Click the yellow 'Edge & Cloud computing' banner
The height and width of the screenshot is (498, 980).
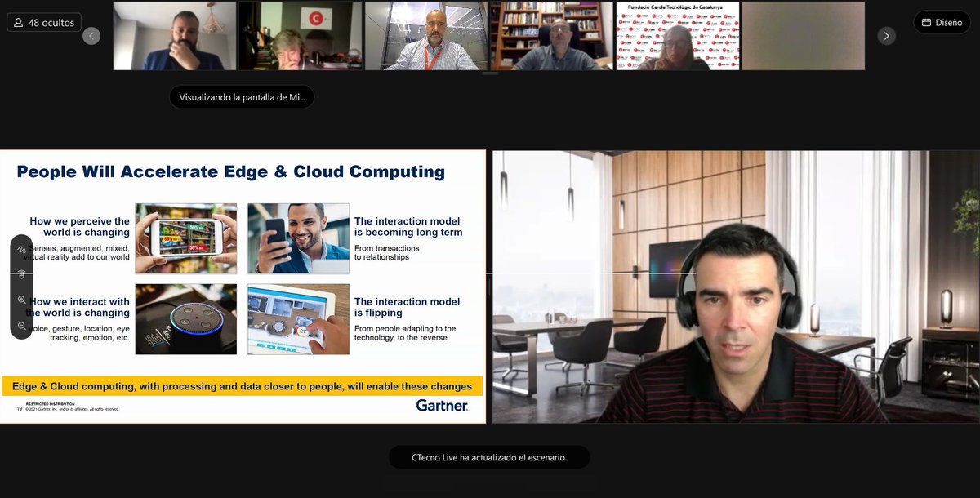pyautogui.click(x=243, y=386)
